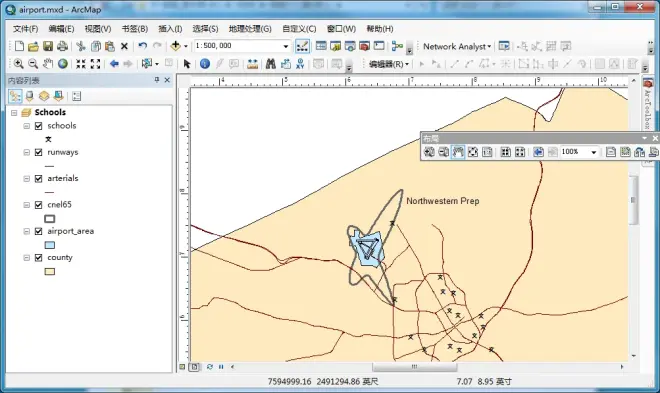The image size is (660, 393).
Task: Click the 编辑器(R) editor button
Action: click(x=389, y=64)
